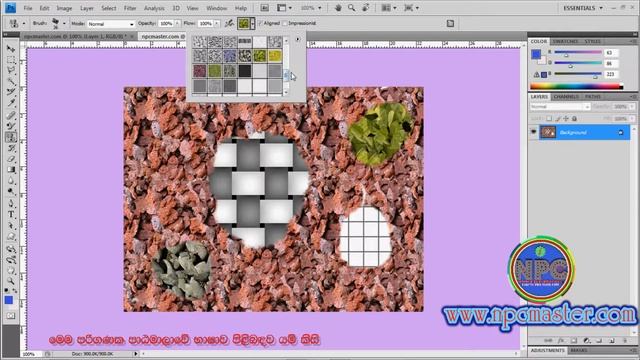Select the Crop tool
The height and width of the screenshot is (360, 640).
pos(11,93)
